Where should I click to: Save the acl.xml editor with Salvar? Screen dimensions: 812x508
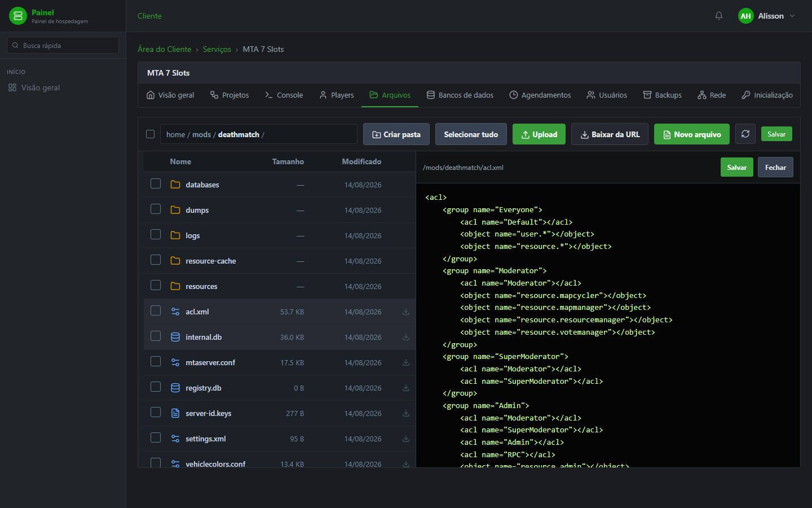(x=736, y=167)
